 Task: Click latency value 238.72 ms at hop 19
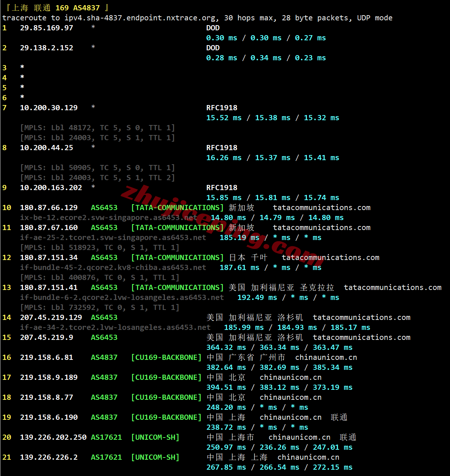(x=226, y=427)
